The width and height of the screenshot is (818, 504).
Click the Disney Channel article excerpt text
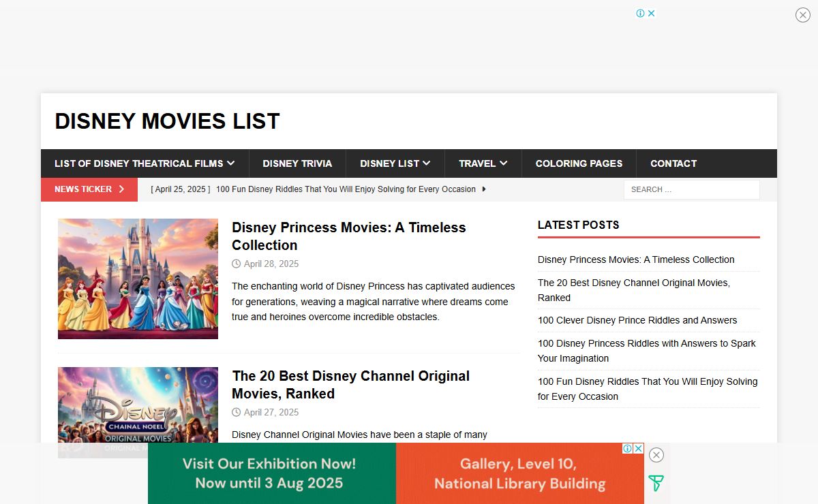[359, 435]
